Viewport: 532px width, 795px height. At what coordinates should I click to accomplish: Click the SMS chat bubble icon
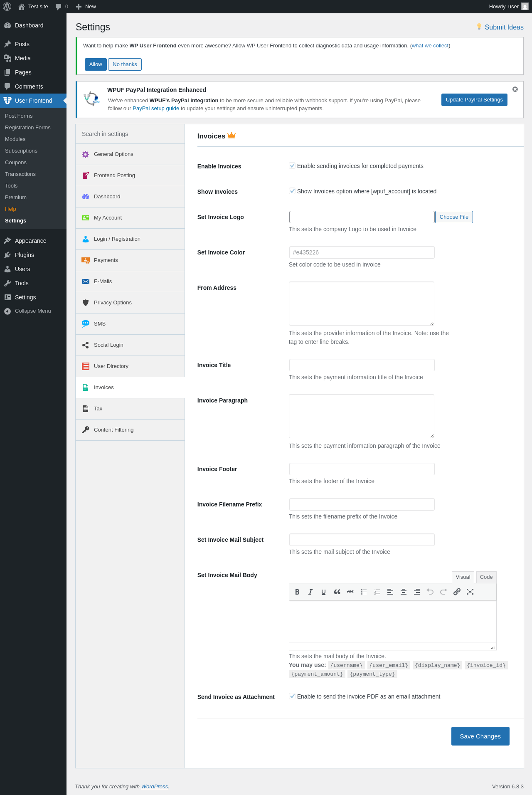coord(86,324)
